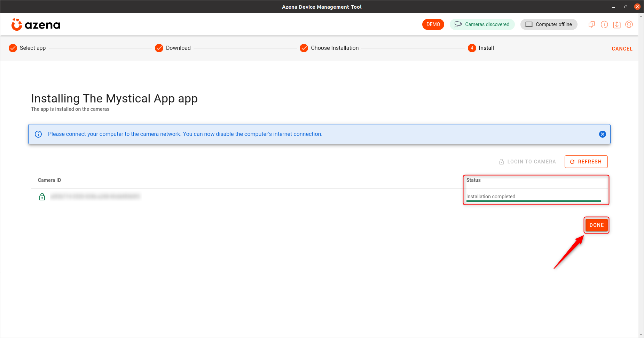Image resolution: width=644 pixels, height=338 pixels.
Task: Click the Computer offline status chip
Action: pos(549,24)
